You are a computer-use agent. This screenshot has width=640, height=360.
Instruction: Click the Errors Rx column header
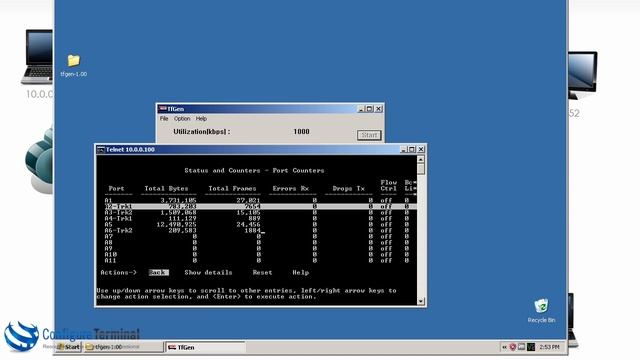[291, 189]
